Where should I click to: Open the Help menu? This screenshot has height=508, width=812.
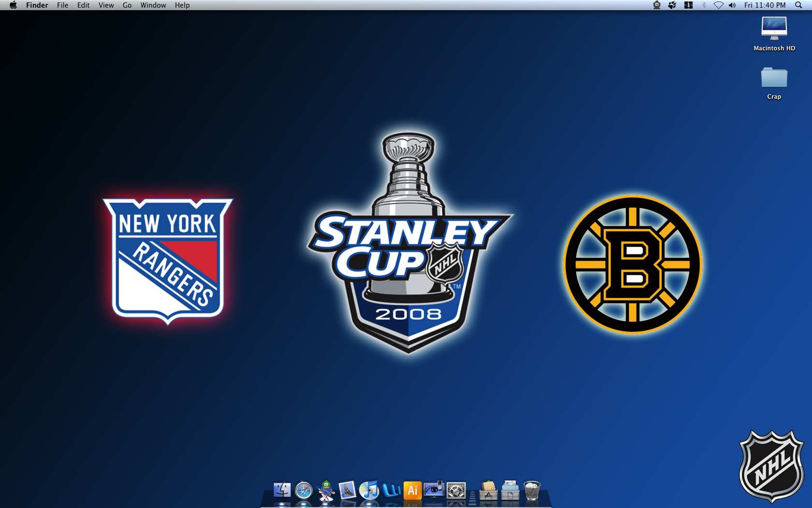(x=182, y=5)
